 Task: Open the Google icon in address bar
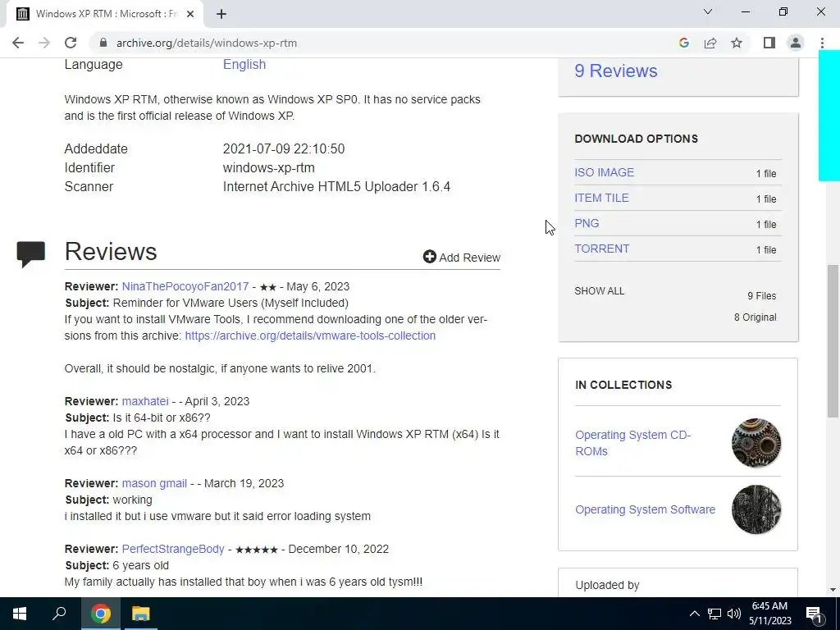[x=683, y=43]
